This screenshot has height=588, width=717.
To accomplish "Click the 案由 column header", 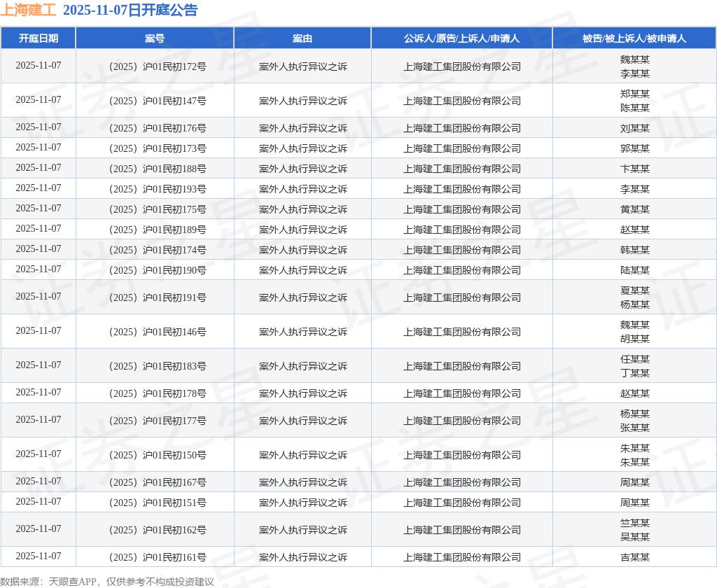I will click(302, 38).
